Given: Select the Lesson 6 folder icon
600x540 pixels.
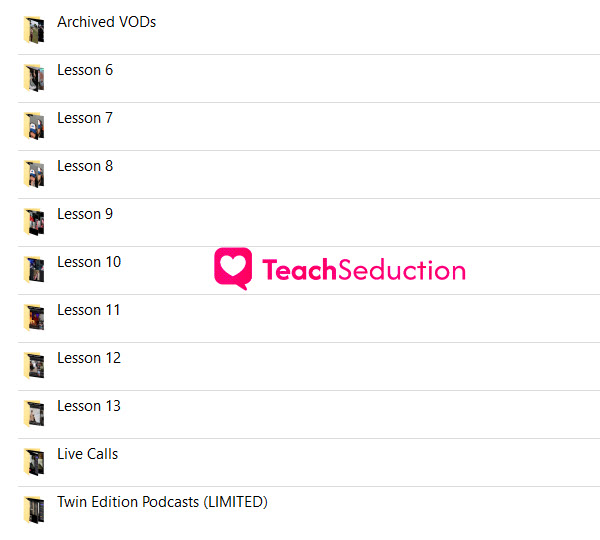Looking at the screenshot, I should tap(34, 78).
